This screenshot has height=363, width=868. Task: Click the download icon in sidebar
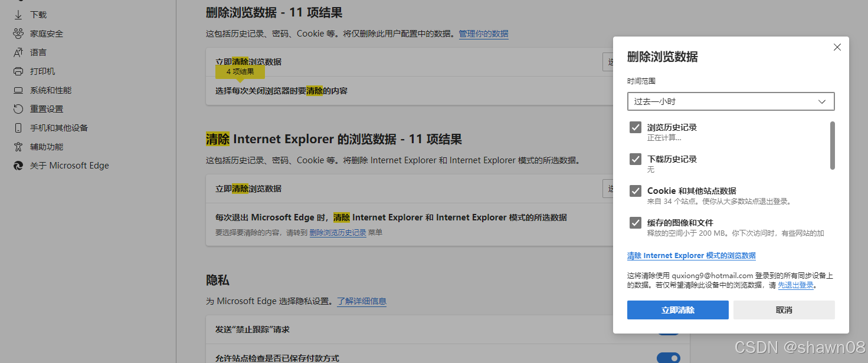[18, 15]
